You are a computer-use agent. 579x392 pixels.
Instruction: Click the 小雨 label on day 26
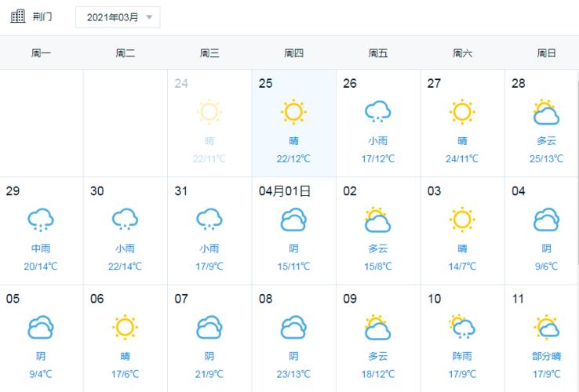[377, 140]
